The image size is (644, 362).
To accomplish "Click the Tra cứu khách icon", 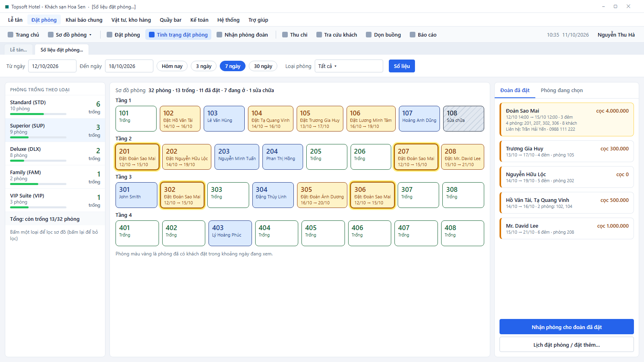I will coord(319,35).
